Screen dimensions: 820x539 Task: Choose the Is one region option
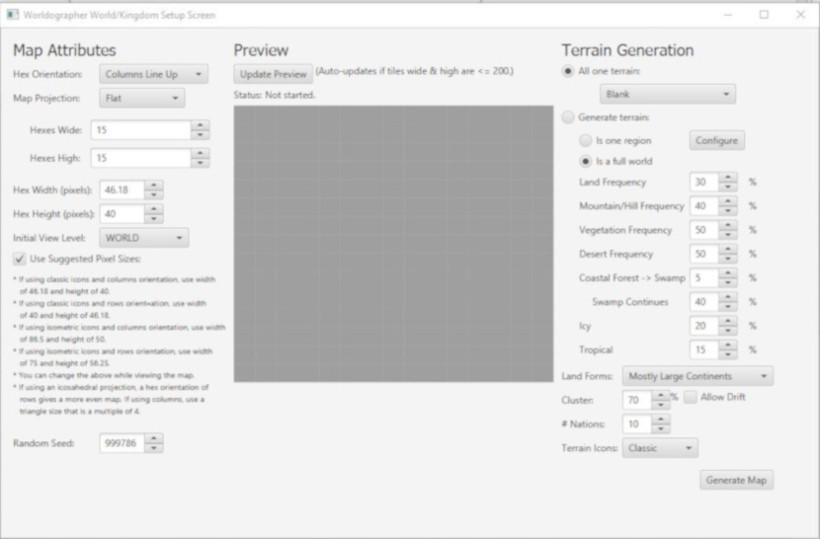pyautogui.click(x=585, y=141)
